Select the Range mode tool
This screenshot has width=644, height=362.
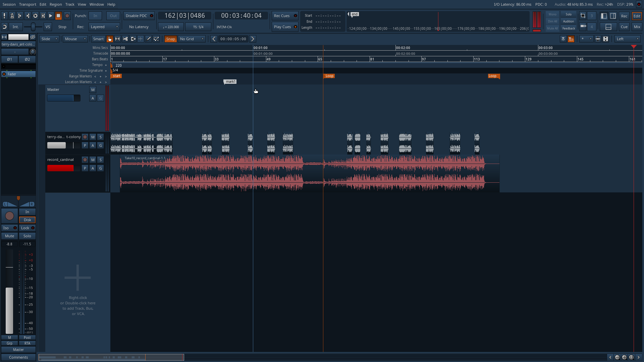coord(117,39)
